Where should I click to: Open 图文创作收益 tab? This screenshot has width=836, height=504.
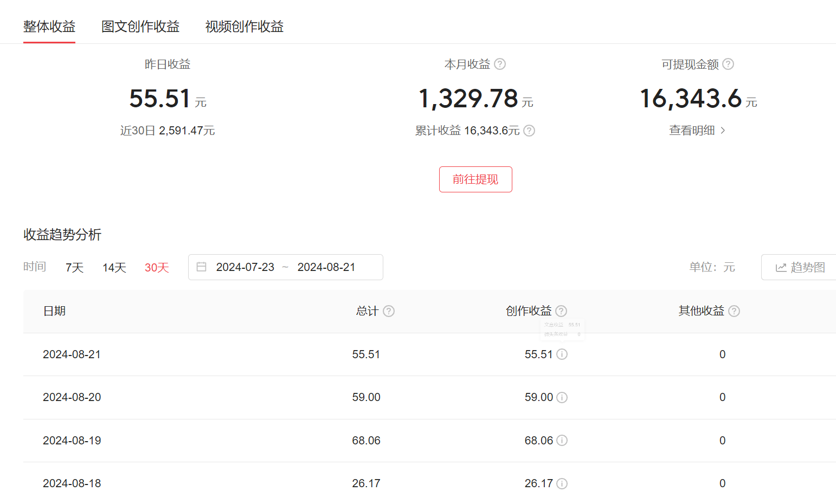pos(140,27)
